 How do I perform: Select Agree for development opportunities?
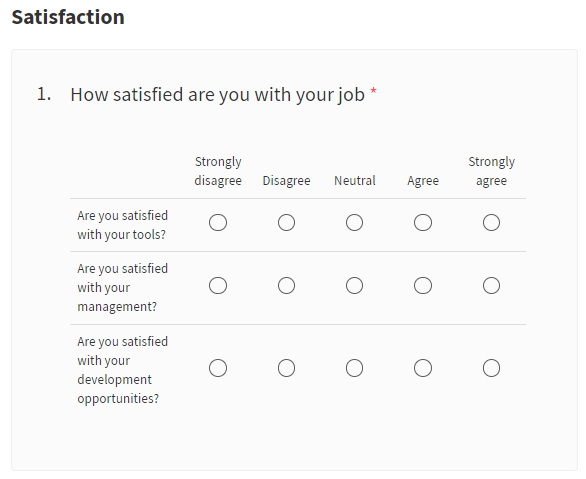tap(423, 368)
